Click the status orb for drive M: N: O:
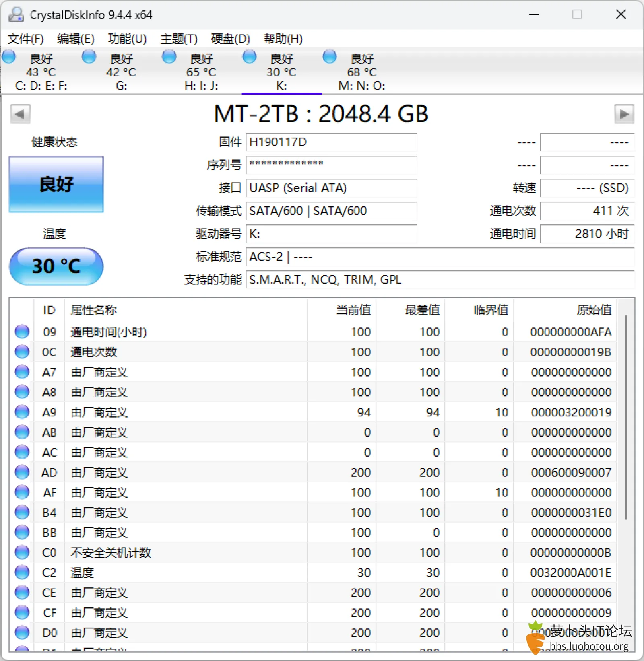Screen dimensions: 644x661 coord(330,57)
